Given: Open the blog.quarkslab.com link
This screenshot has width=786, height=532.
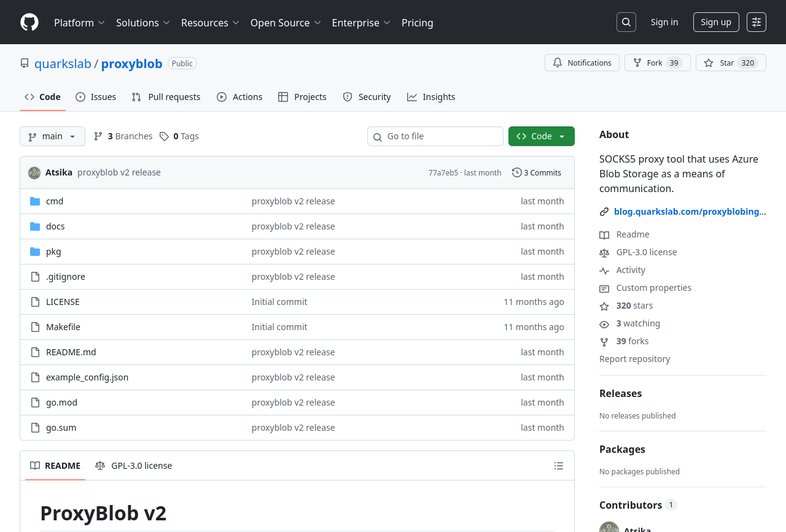Looking at the screenshot, I should click(x=689, y=212).
